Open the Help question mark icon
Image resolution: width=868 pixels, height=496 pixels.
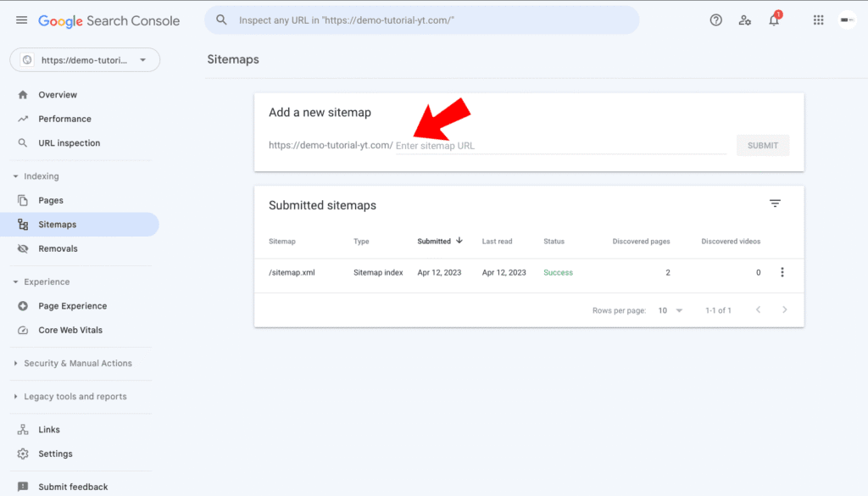click(x=715, y=20)
